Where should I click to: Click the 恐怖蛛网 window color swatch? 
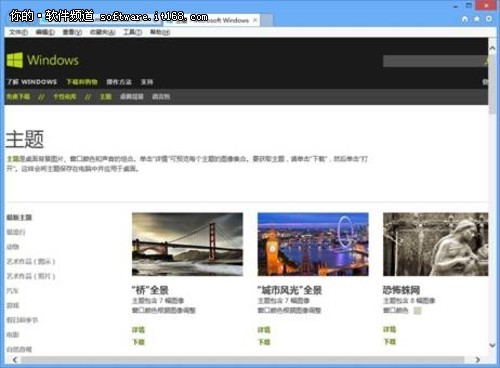coord(417,311)
